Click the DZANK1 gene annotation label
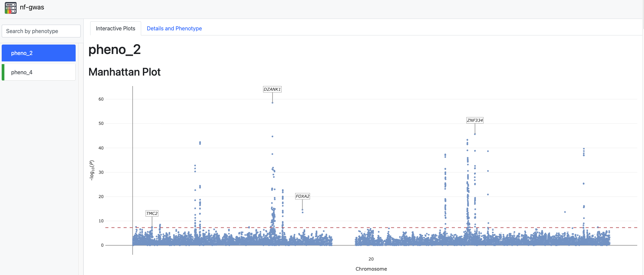644x275 pixels. tap(272, 89)
